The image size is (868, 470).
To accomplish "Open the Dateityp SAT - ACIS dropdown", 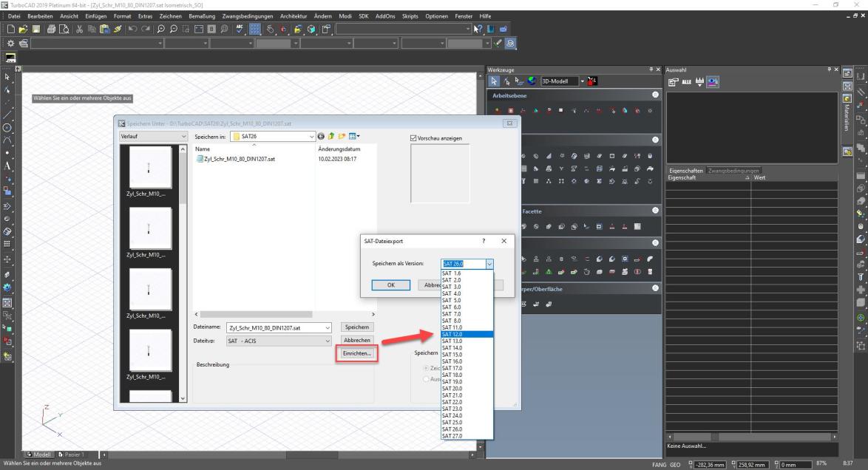I will (x=328, y=341).
